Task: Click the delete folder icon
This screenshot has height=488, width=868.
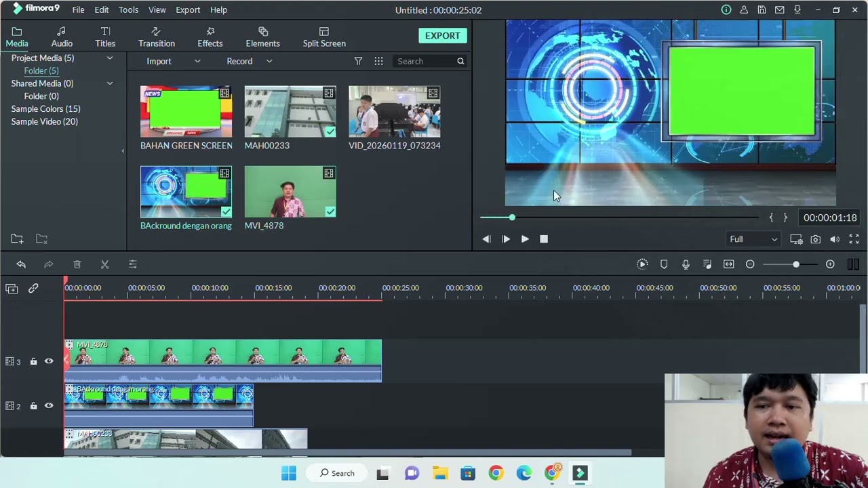Action: pyautogui.click(x=41, y=239)
